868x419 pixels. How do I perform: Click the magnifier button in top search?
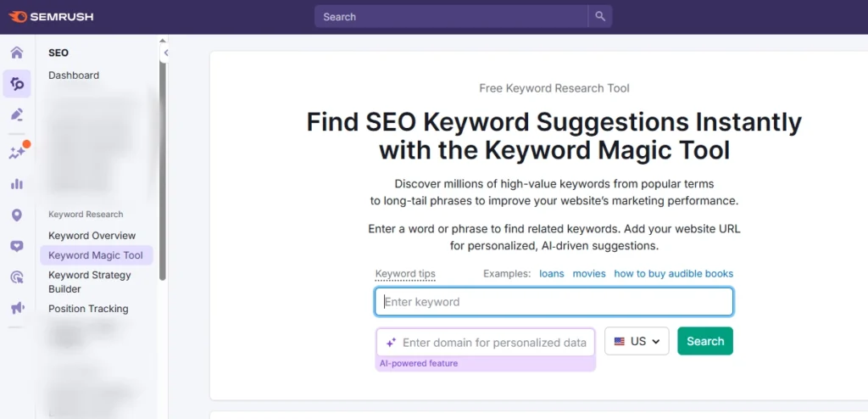tap(600, 16)
